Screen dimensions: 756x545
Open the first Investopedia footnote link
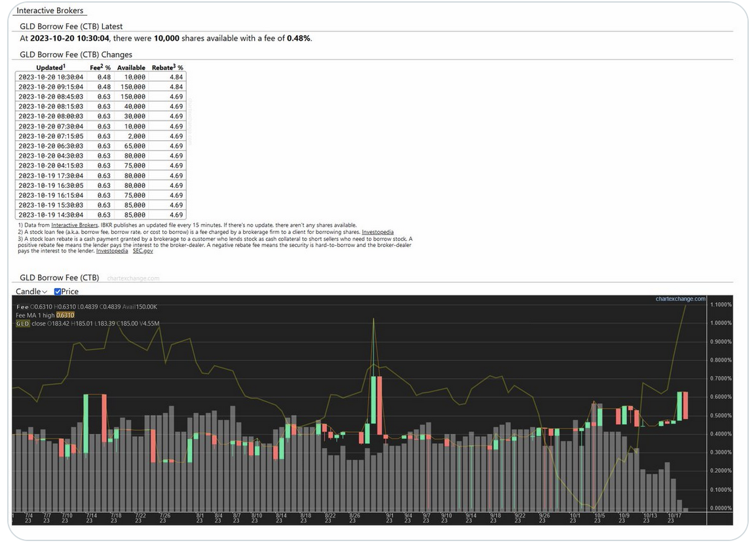coord(377,232)
